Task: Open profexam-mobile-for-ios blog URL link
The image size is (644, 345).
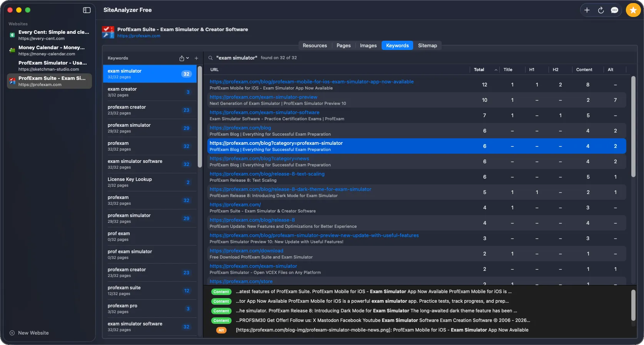Action: click(x=312, y=81)
